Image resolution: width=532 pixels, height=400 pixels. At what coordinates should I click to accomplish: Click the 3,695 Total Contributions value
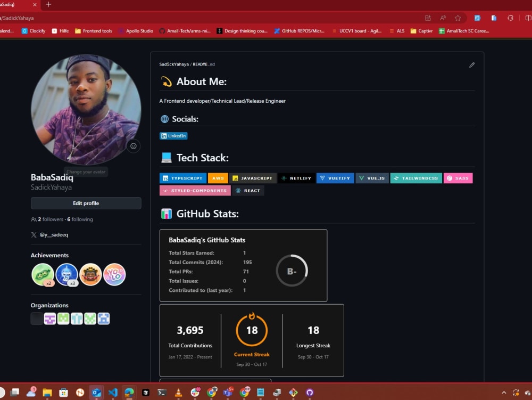[x=190, y=330]
